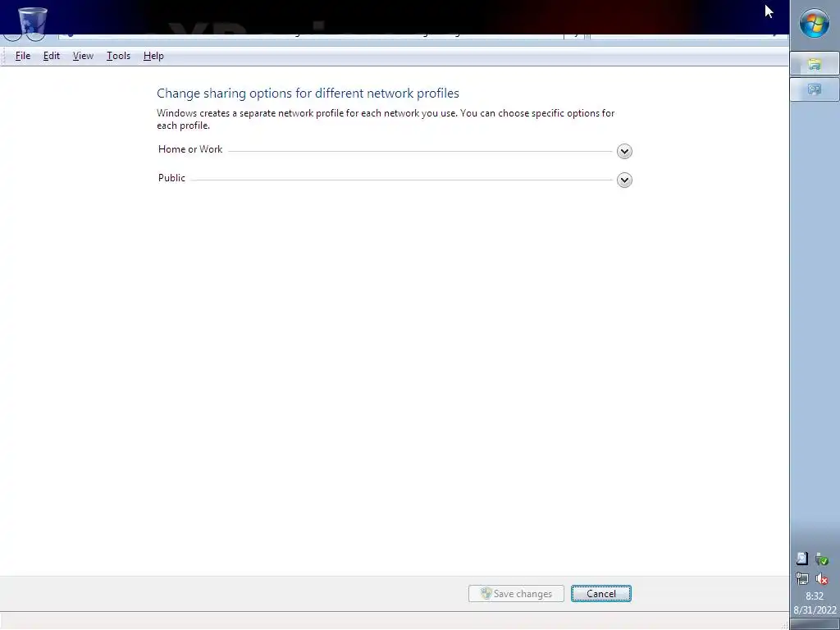Open the second taskbar window button
The height and width of the screenshot is (630, 840).
click(815, 89)
